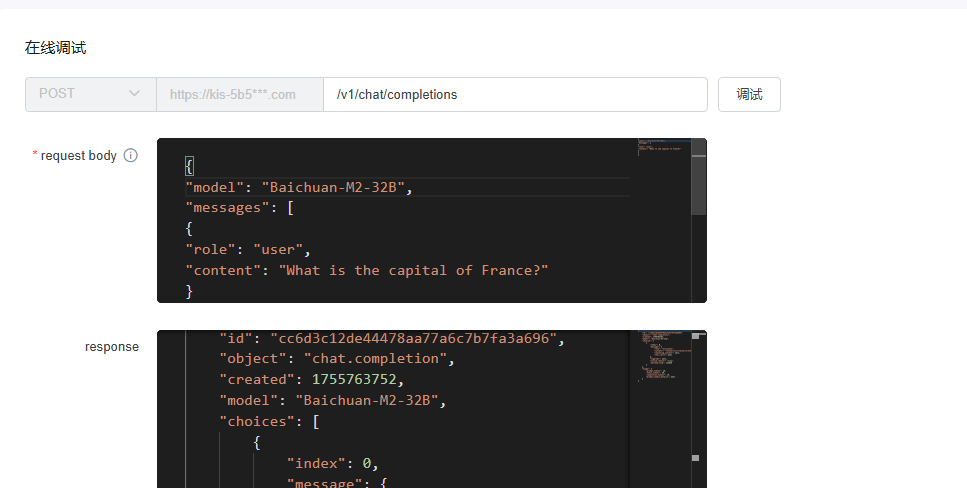Click the "role": "user" line

(248, 249)
